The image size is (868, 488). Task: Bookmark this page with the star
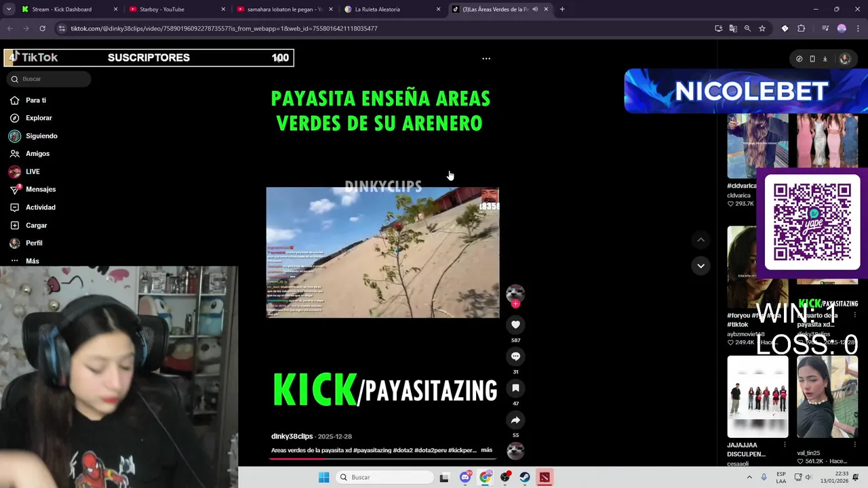tap(762, 28)
